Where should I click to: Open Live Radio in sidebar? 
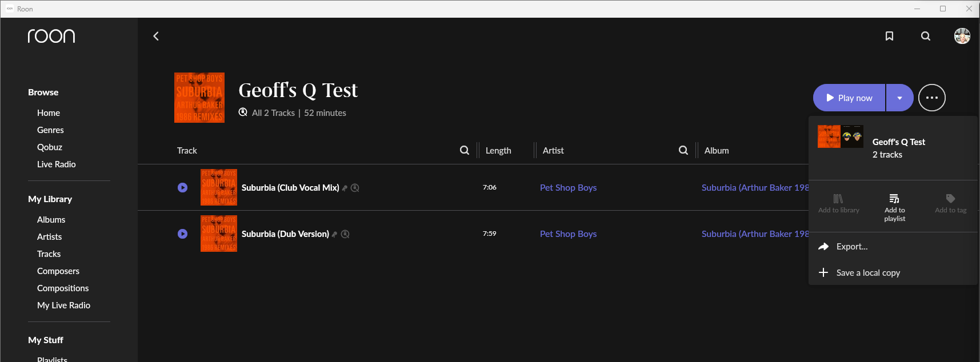click(x=57, y=164)
